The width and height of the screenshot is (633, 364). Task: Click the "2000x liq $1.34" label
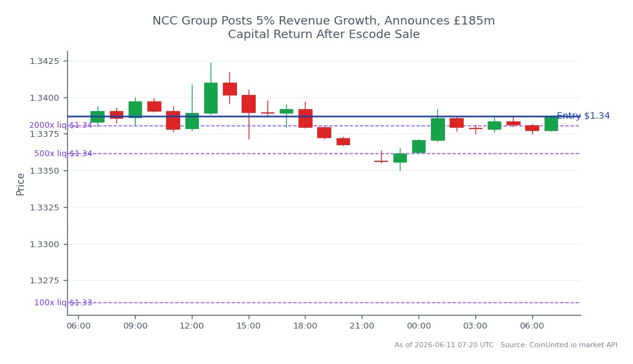click(61, 125)
